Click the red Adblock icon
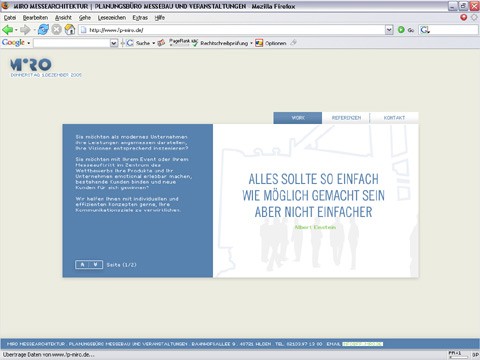 pos(464,17)
